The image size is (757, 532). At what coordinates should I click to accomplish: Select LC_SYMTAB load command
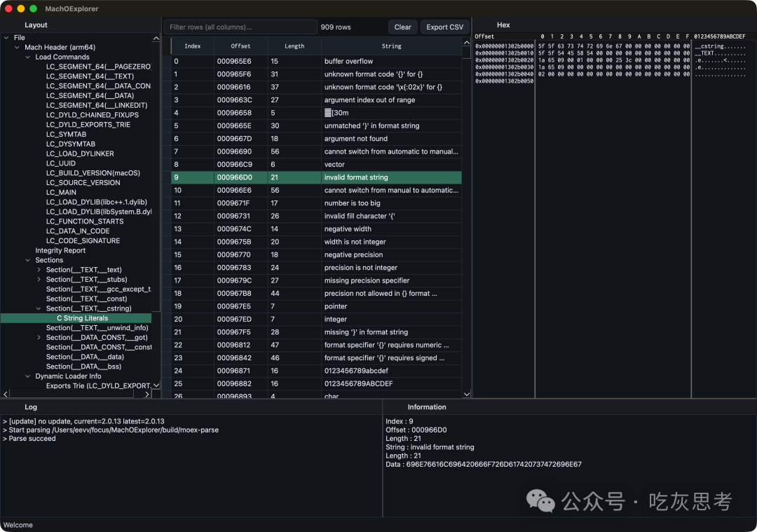click(66, 134)
